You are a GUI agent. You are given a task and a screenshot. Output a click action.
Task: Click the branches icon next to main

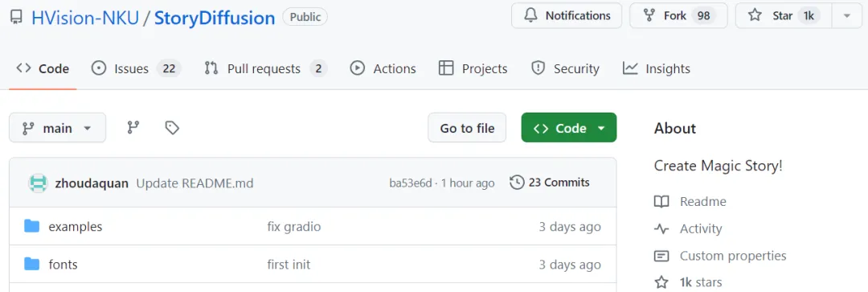pyautogui.click(x=133, y=128)
